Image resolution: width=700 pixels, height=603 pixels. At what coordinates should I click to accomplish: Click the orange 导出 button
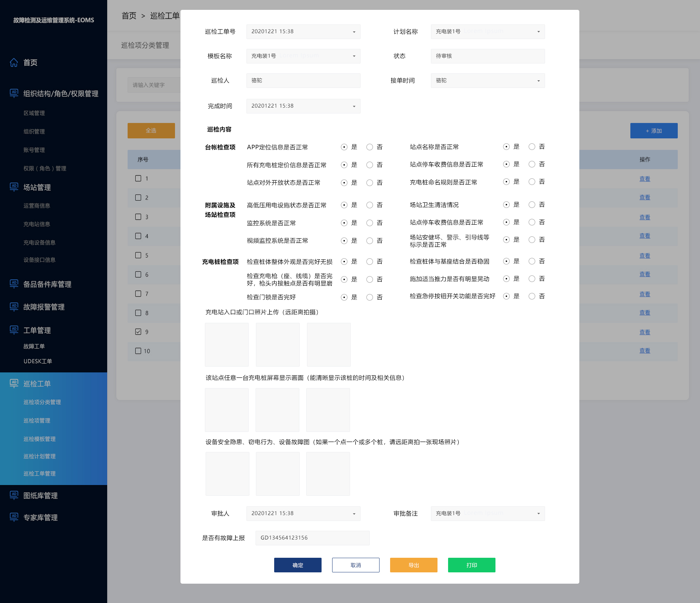414,565
